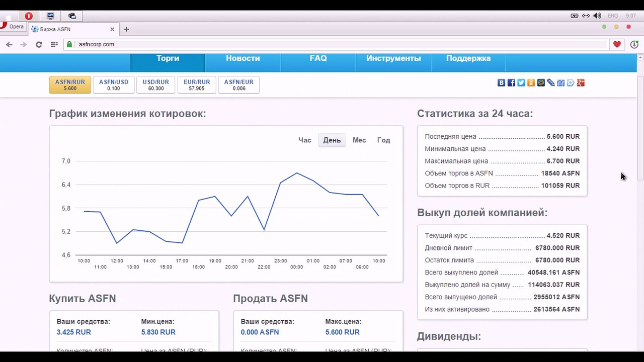
Task: Select the ASFN/RUR currency pair
Action: pyautogui.click(x=70, y=85)
